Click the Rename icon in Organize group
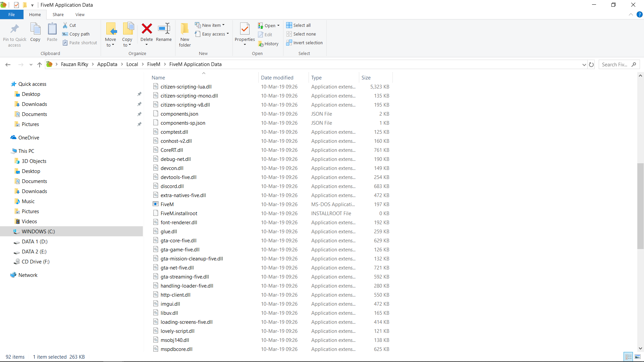 164,29
